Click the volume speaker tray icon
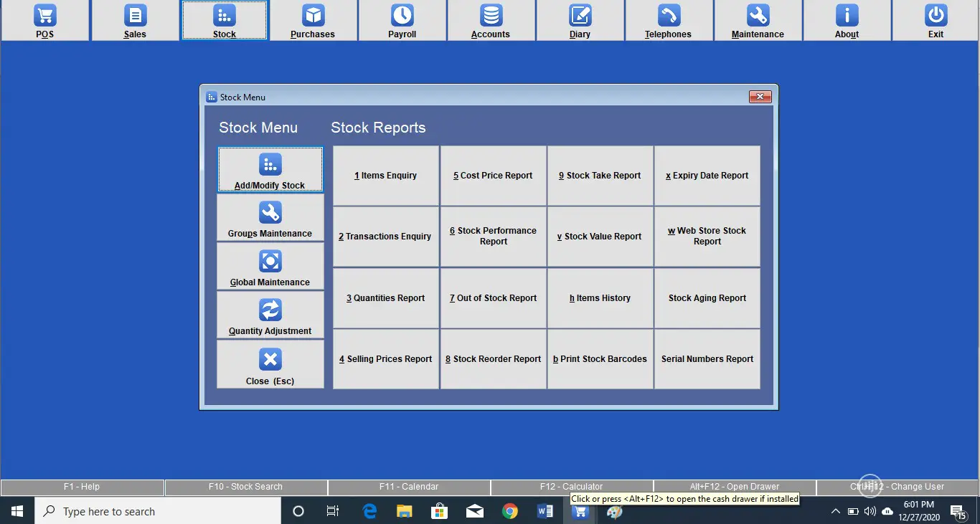The height and width of the screenshot is (524, 980). 870,511
